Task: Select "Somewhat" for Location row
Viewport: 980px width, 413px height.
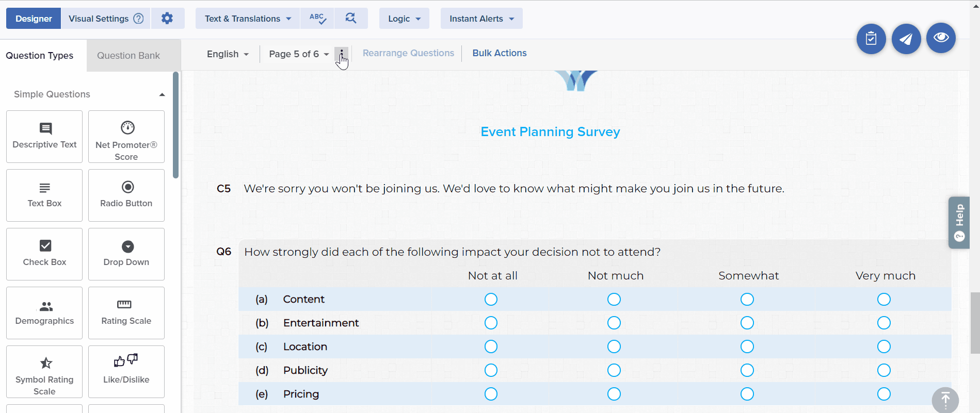Action: 747,347
